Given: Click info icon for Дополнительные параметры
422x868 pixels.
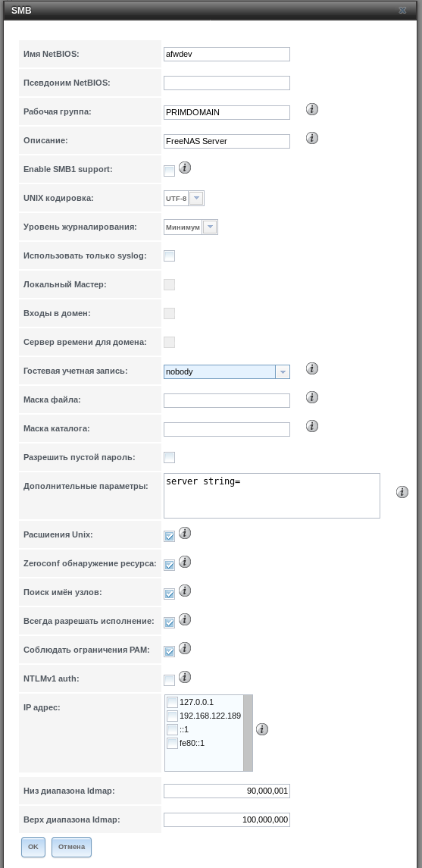Looking at the screenshot, I should pos(402,491).
